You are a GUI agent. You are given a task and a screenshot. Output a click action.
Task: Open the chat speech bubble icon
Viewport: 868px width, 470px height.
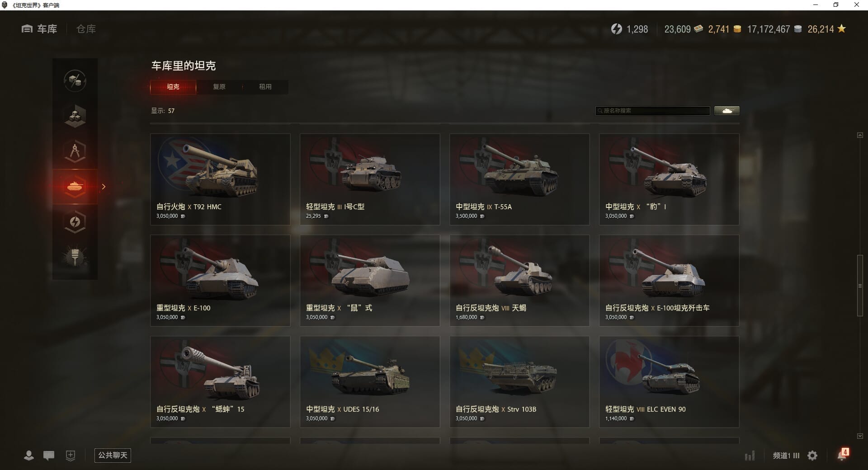tap(49, 456)
